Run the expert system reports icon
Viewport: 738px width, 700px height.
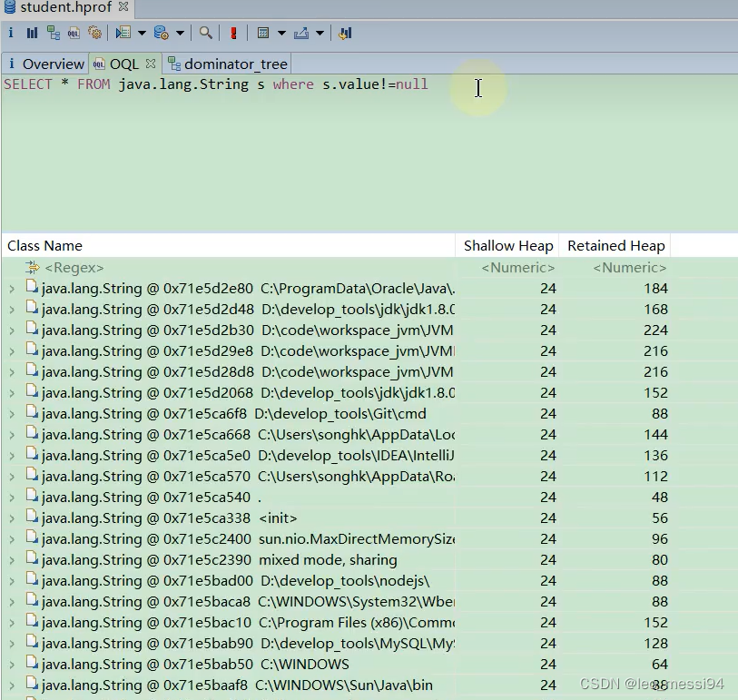[x=123, y=33]
